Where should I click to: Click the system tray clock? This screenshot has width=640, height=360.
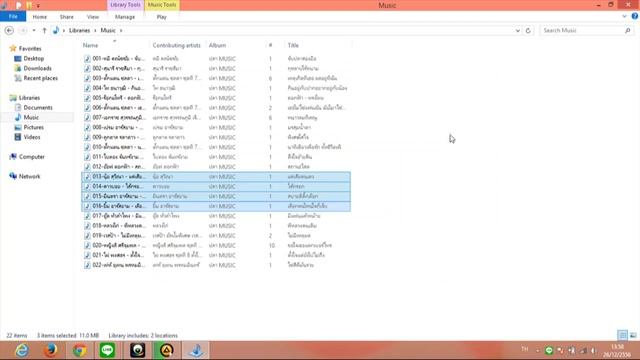click(617, 351)
